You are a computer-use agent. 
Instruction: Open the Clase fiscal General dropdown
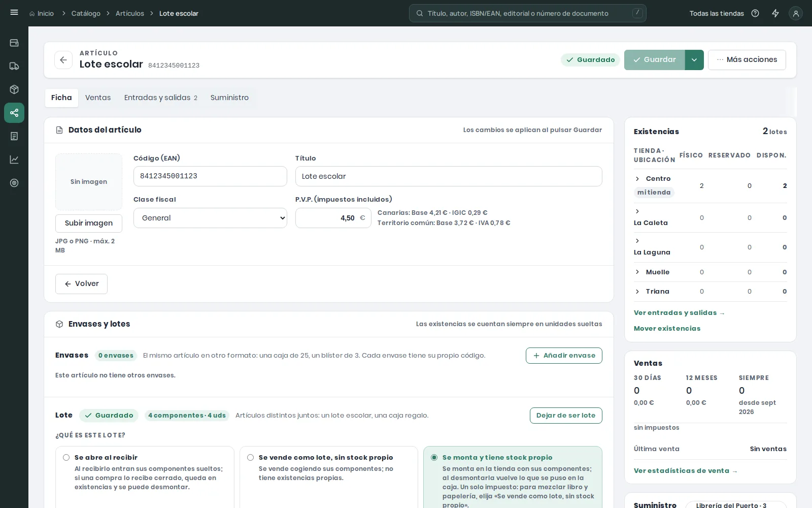[x=210, y=218]
